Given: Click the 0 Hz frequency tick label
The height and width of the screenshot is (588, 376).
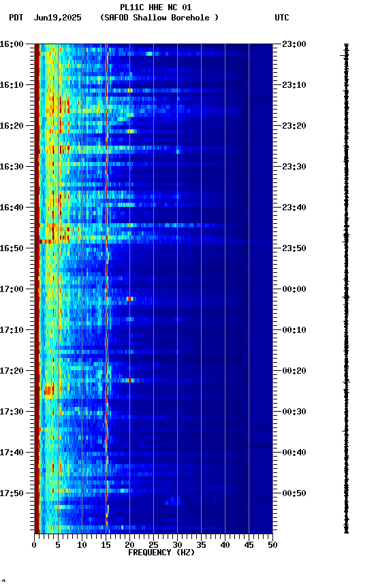Looking at the screenshot, I should pos(35,545).
